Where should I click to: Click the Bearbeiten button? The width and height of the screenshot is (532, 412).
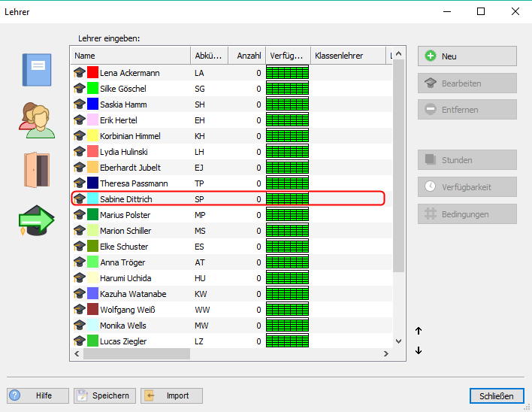click(x=467, y=83)
